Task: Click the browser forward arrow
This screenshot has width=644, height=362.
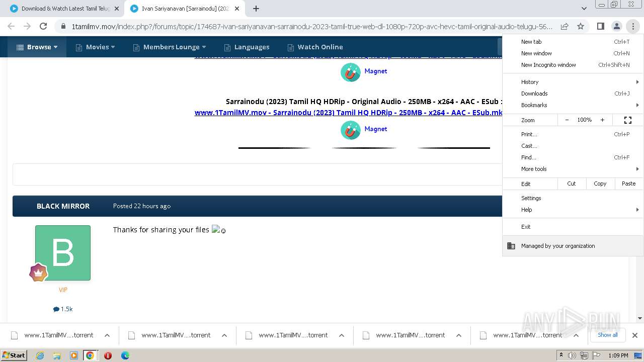Action: [27, 26]
